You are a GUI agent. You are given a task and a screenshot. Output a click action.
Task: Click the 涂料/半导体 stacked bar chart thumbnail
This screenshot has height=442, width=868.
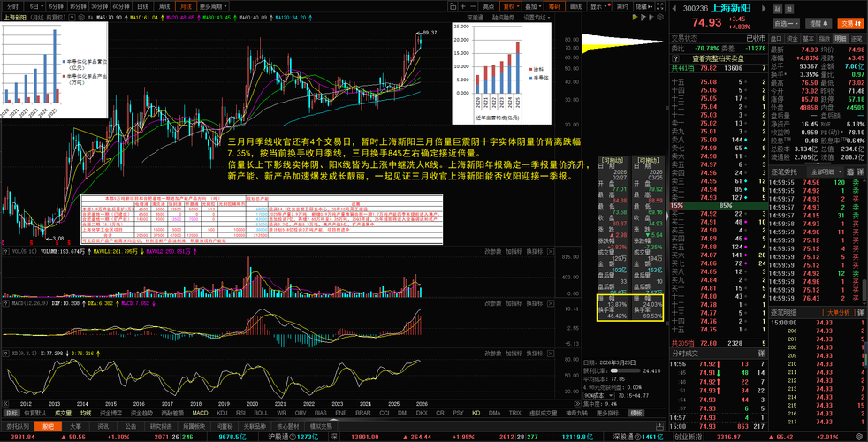click(501, 73)
